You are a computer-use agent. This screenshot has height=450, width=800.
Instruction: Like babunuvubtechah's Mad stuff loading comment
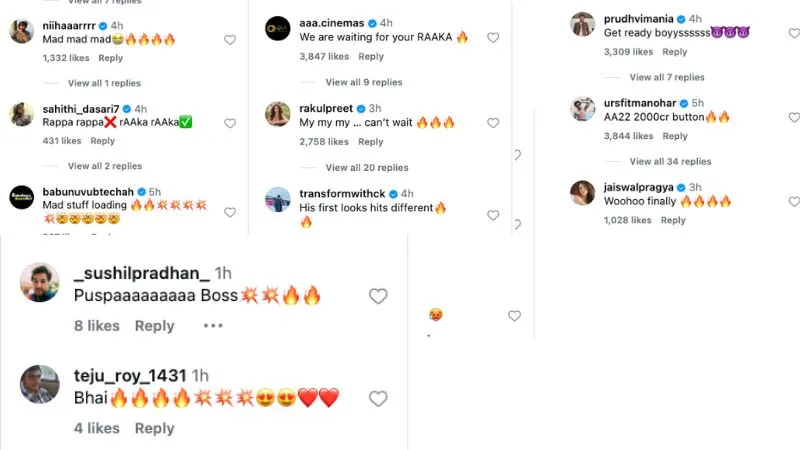(230, 212)
